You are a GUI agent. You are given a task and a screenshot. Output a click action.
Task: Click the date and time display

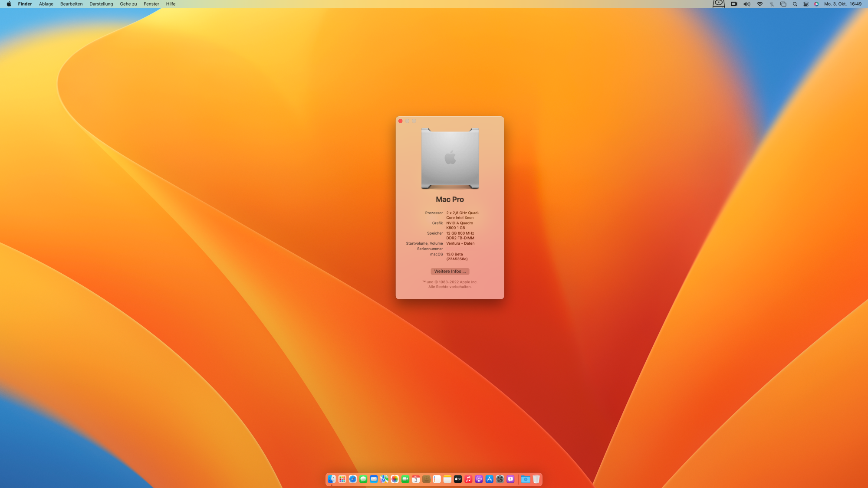tap(842, 4)
